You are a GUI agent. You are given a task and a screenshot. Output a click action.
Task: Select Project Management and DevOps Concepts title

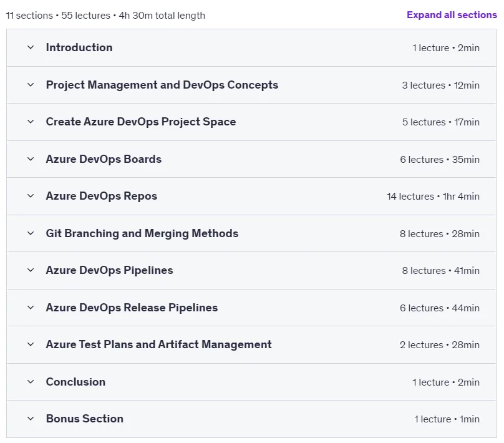pyautogui.click(x=162, y=85)
